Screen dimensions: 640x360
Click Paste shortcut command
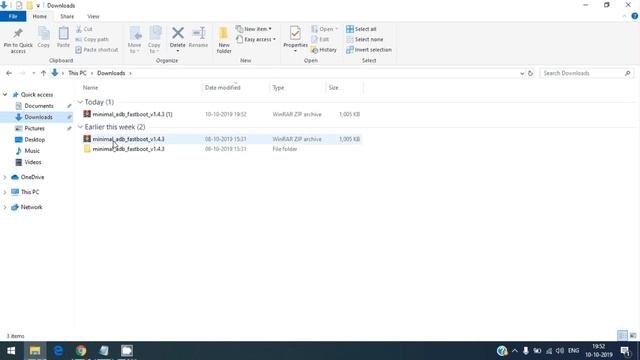pos(97,49)
